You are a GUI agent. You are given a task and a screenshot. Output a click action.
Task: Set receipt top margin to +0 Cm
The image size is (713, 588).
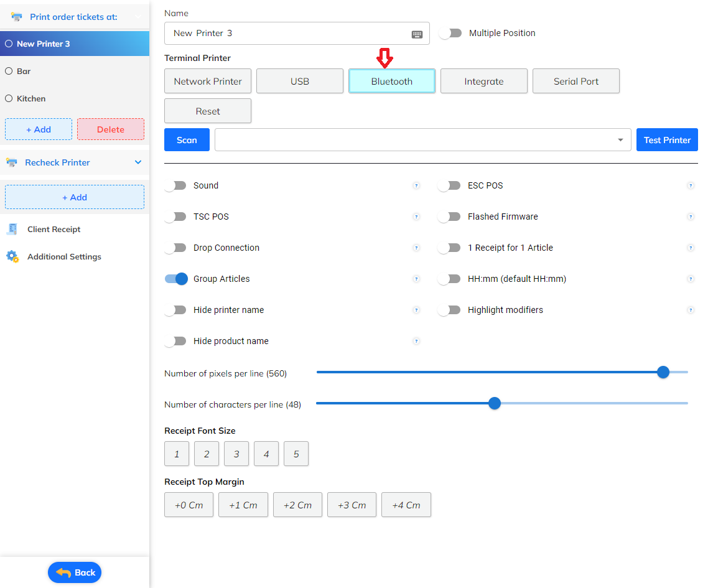click(x=189, y=505)
